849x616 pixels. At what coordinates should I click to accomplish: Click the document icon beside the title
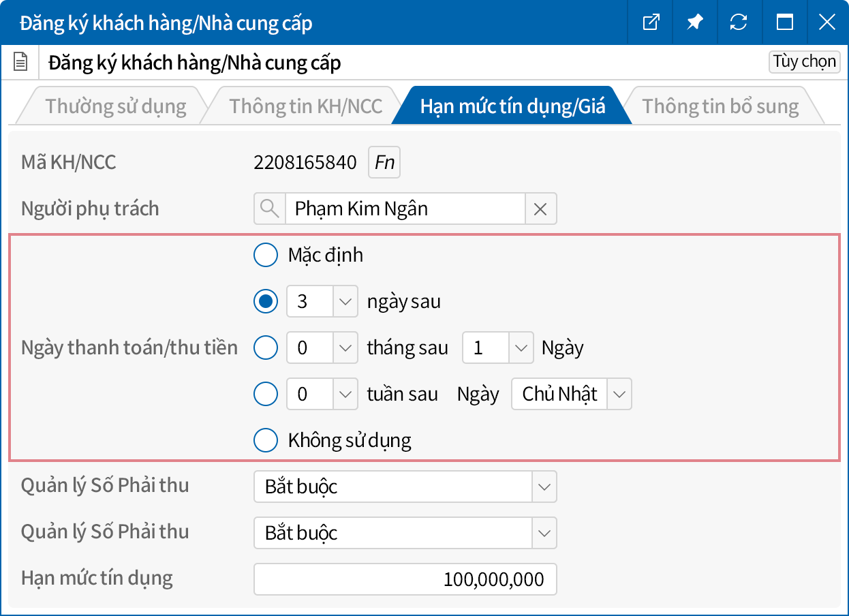(x=21, y=63)
